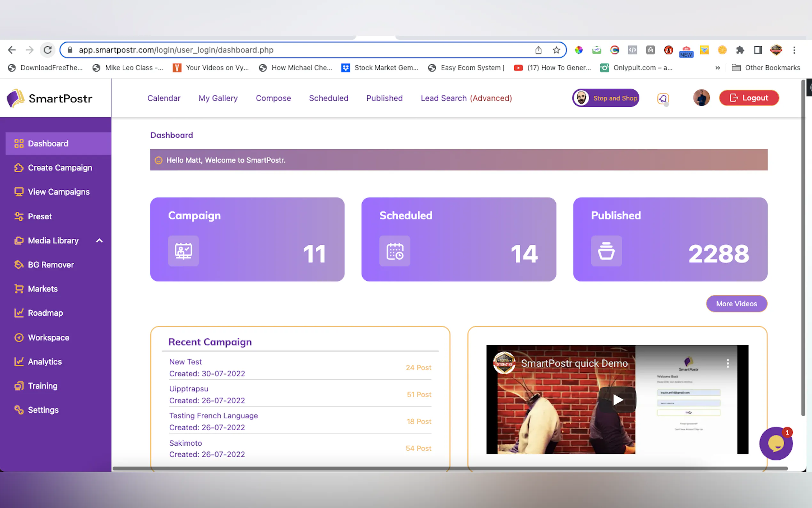Click the Campaign card presentation icon
This screenshot has width=812, height=508.
[x=183, y=251]
